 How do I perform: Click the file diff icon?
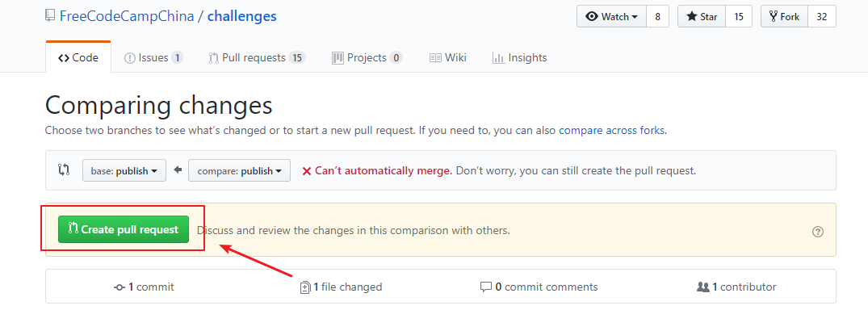(304, 287)
